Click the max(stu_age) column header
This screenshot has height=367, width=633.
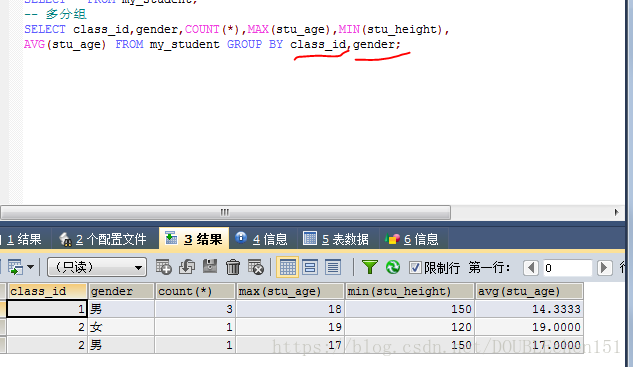click(x=290, y=291)
